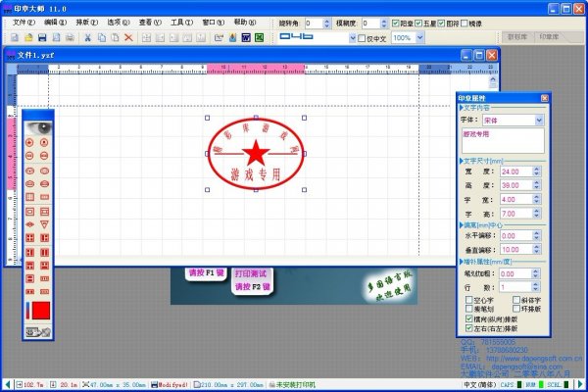588x392 pixels.
Task: Click the New file toolbar icon
Action: coord(15,37)
